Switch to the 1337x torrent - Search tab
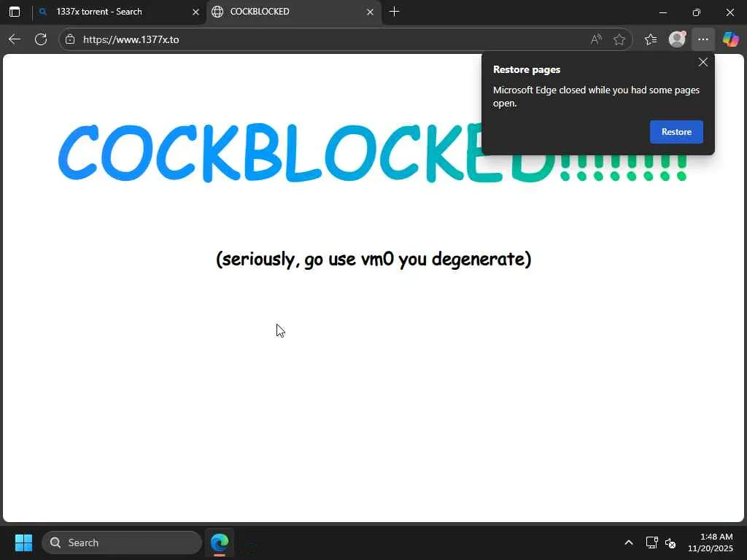The height and width of the screenshot is (560, 747). 119,12
